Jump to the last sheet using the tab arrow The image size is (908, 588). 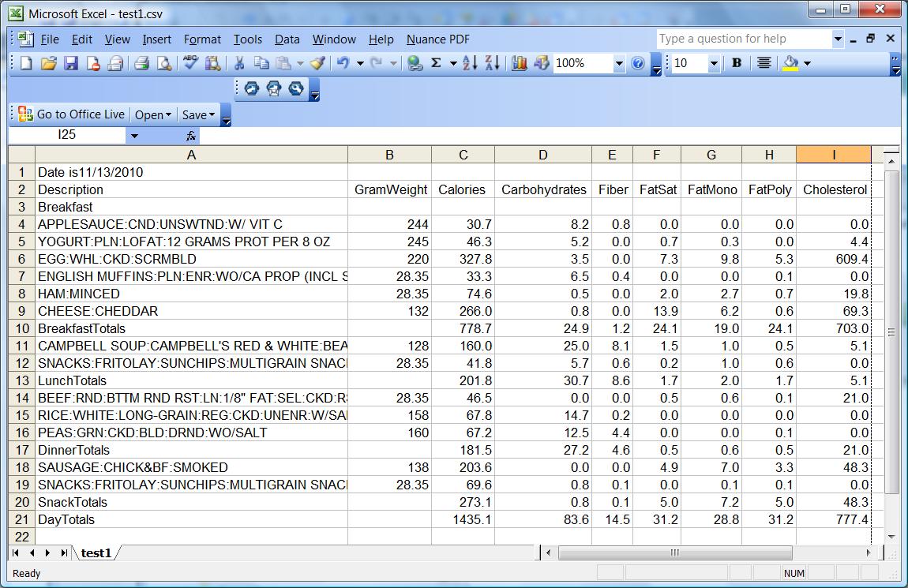point(64,552)
